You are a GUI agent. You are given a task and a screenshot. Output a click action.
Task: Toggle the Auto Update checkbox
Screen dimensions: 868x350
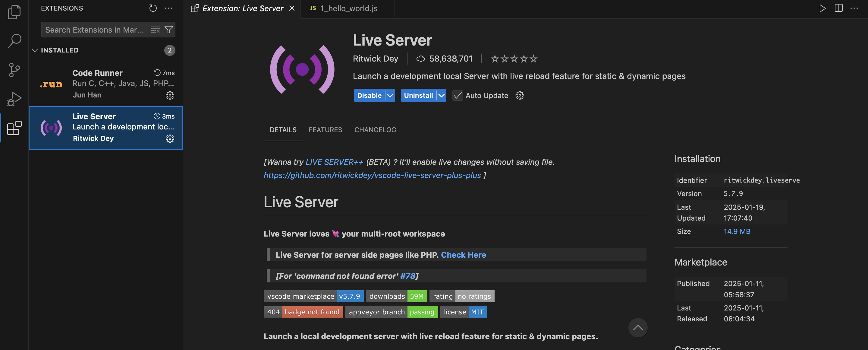(x=457, y=95)
